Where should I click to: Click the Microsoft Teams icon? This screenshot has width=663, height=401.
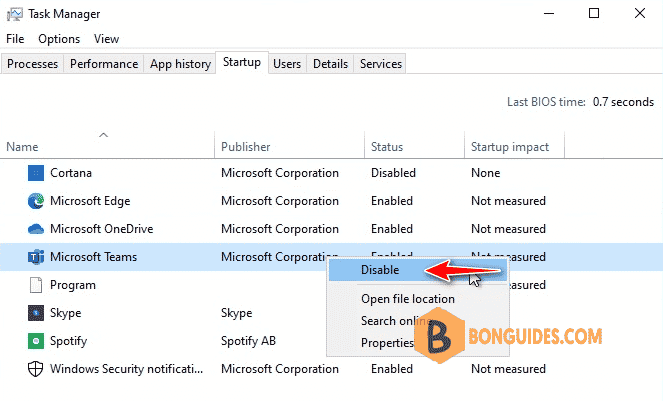coord(36,257)
